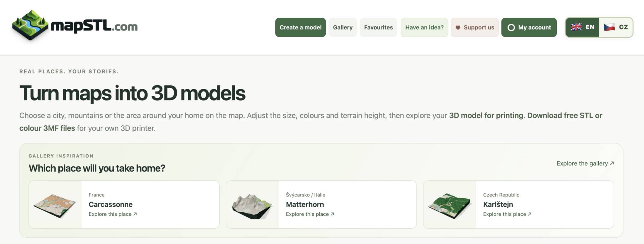Select Have an idea? in navigation
Image resolution: width=644 pixels, height=244 pixels.
tap(424, 27)
